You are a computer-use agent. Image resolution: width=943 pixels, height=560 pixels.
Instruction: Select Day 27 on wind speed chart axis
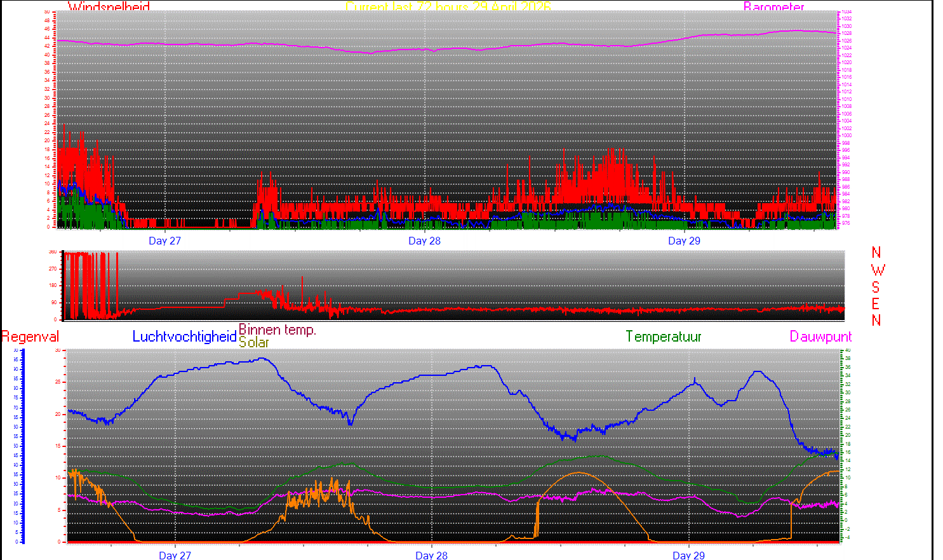click(164, 241)
